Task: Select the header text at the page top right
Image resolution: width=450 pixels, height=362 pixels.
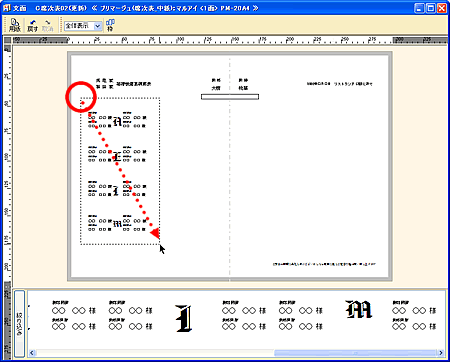Action: pyautogui.click(x=340, y=84)
